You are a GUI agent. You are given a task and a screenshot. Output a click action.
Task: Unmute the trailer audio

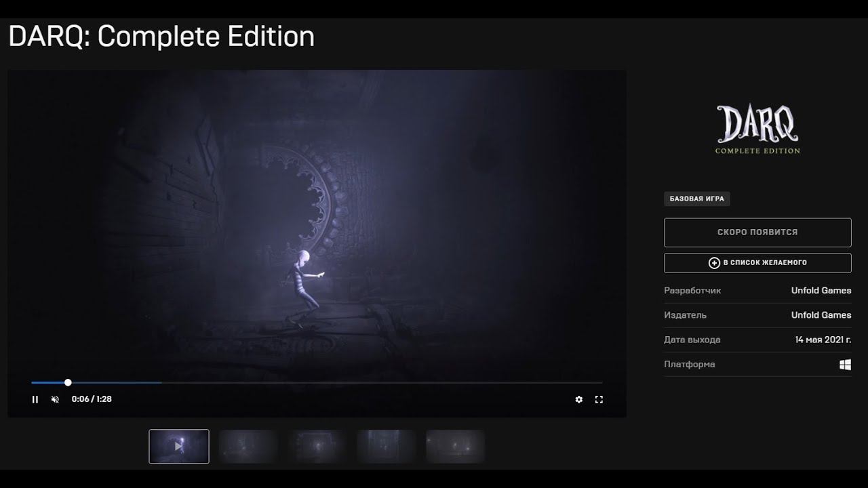(x=55, y=399)
